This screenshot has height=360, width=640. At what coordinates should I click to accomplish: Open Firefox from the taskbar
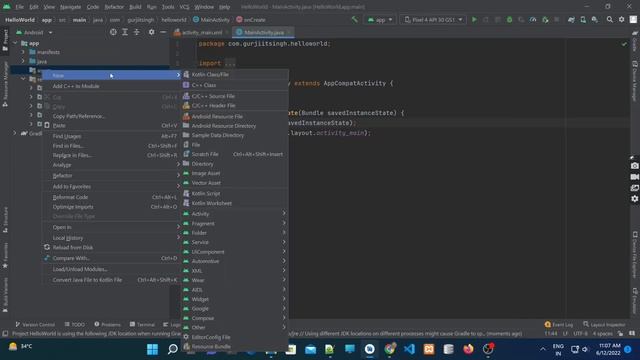click(468, 349)
